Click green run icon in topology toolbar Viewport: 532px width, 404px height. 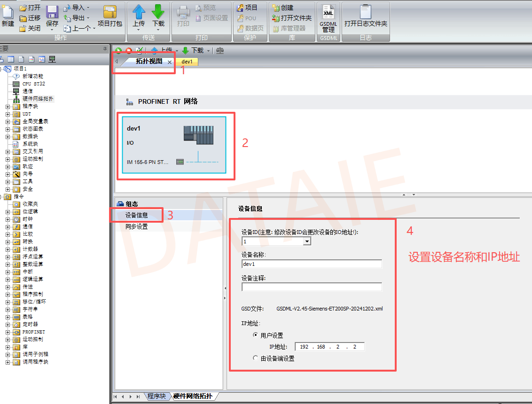click(x=118, y=51)
